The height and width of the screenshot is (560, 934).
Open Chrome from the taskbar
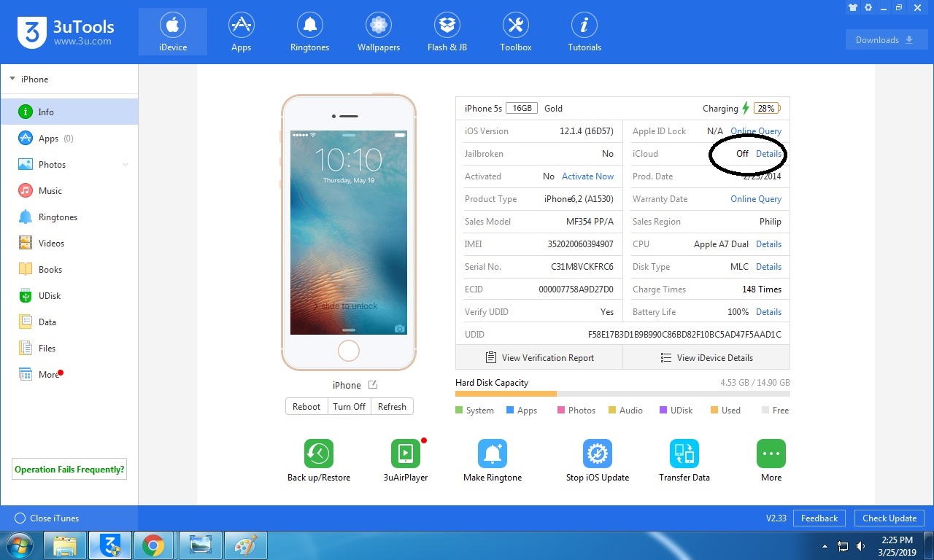[153, 545]
